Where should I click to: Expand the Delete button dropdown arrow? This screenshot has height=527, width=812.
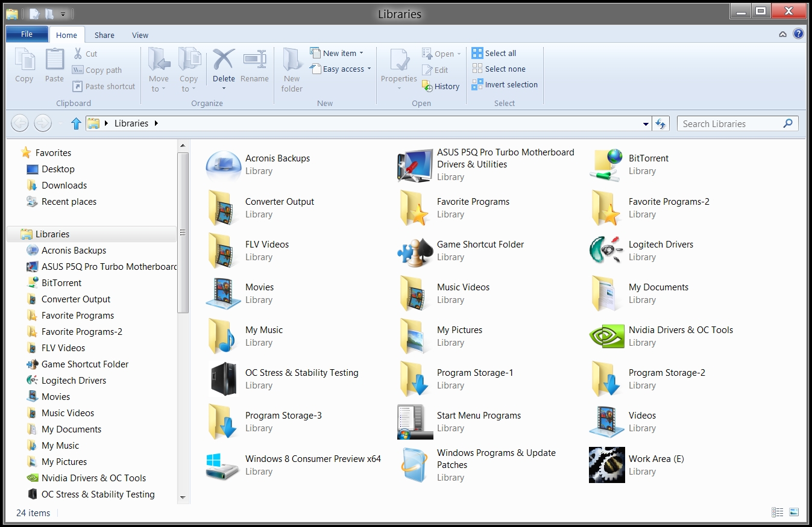[224, 89]
